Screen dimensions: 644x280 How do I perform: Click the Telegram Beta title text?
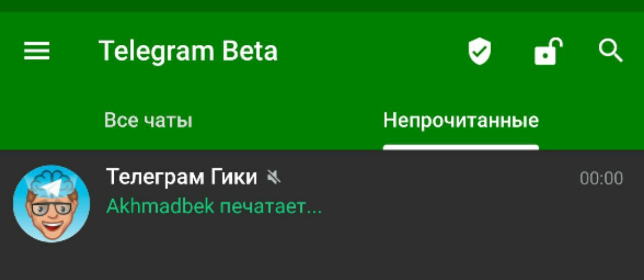click(188, 51)
